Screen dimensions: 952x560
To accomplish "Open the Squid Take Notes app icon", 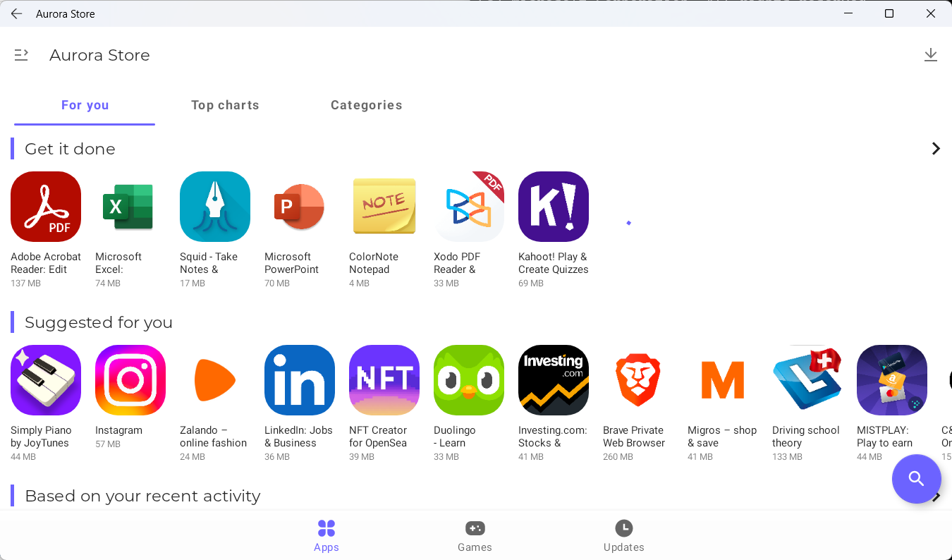I will click(215, 207).
